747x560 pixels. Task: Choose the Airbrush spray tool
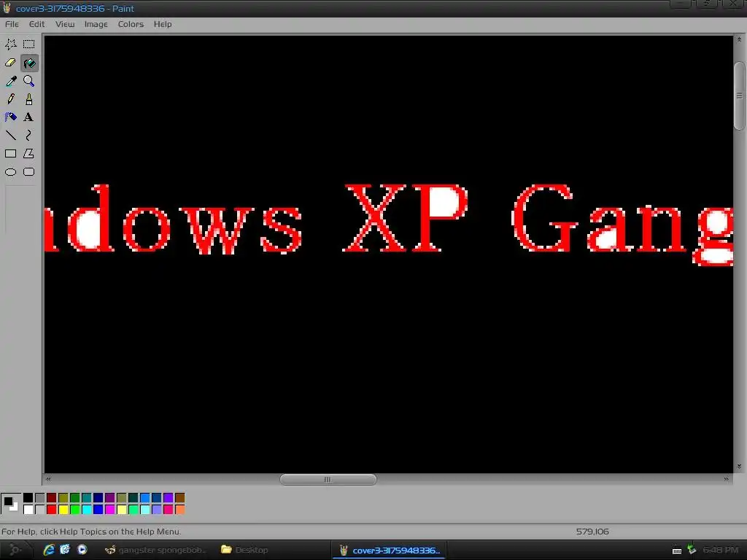click(10, 117)
